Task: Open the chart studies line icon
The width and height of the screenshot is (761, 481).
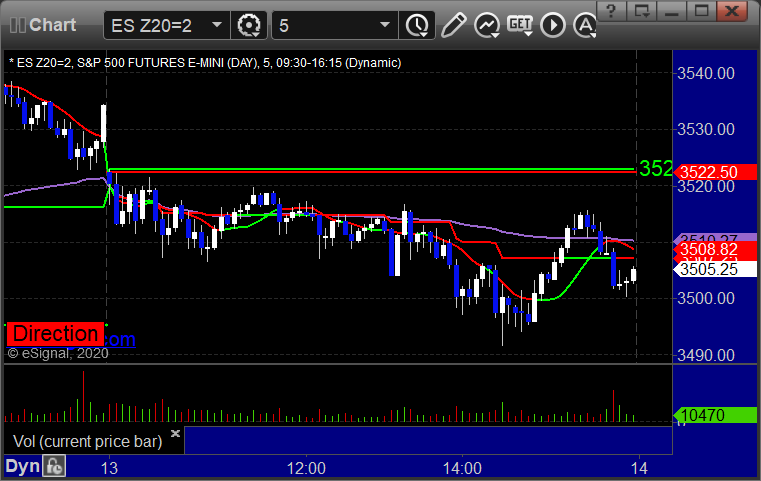Action: (x=487, y=25)
